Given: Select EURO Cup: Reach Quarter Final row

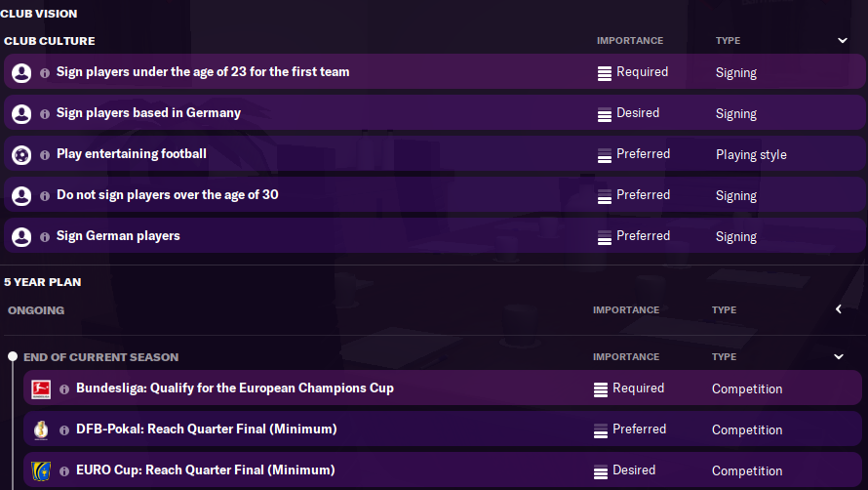Looking at the screenshot, I should (205, 470).
